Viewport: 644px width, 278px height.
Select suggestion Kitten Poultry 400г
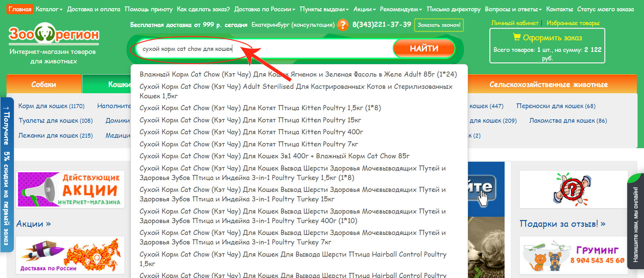(x=251, y=132)
